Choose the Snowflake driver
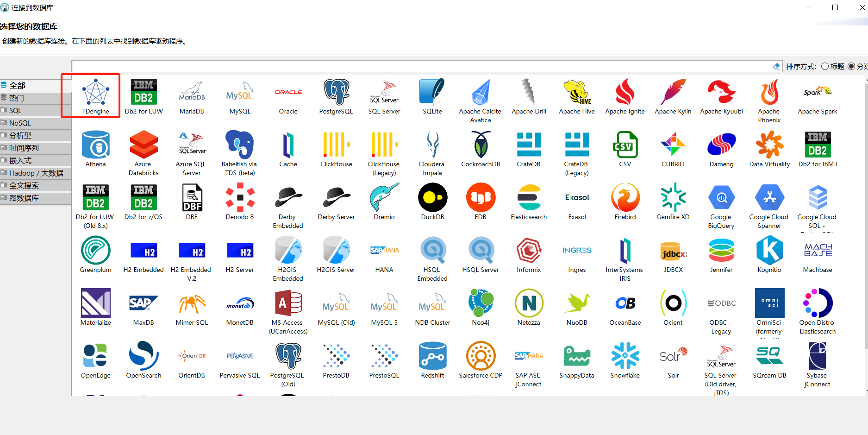The height and width of the screenshot is (435, 868). tap(625, 360)
